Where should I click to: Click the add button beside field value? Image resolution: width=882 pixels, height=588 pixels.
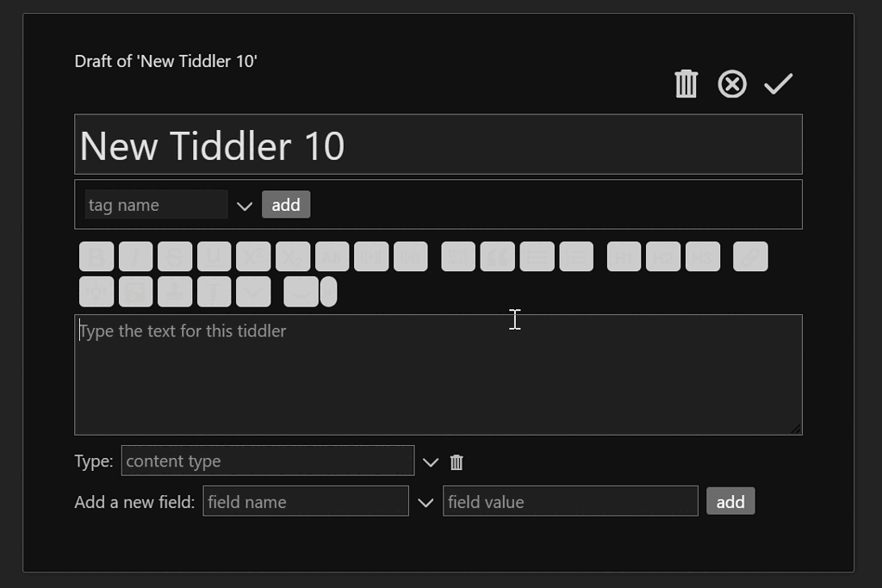click(730, 501)
